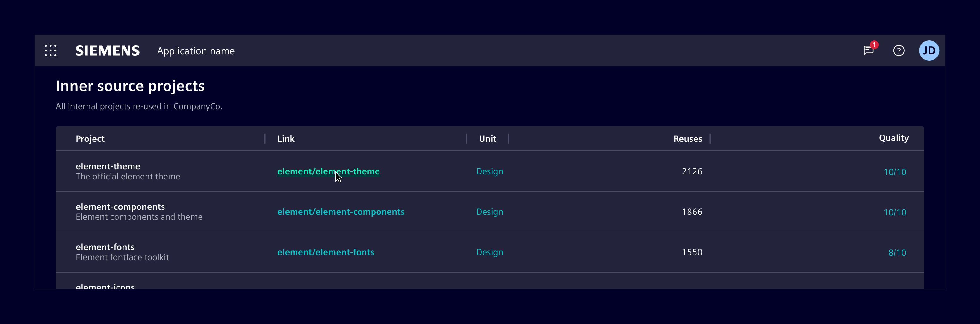Image resolution: width=980 pixels, height=324 pixels.
Task: Click the 10/10 quality for element-components
Action: click(895, 213)
